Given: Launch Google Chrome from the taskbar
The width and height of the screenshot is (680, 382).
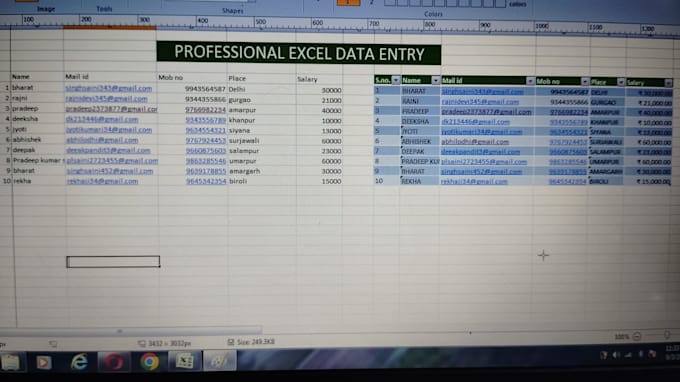Looking at the screenshot, I should tap(150, 361).
